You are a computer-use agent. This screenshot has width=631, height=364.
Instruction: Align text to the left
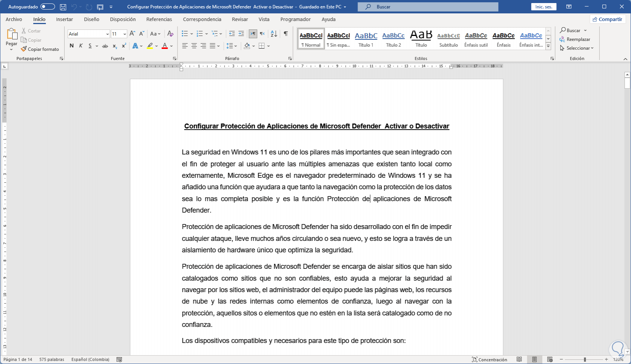(x=185, y=46)
